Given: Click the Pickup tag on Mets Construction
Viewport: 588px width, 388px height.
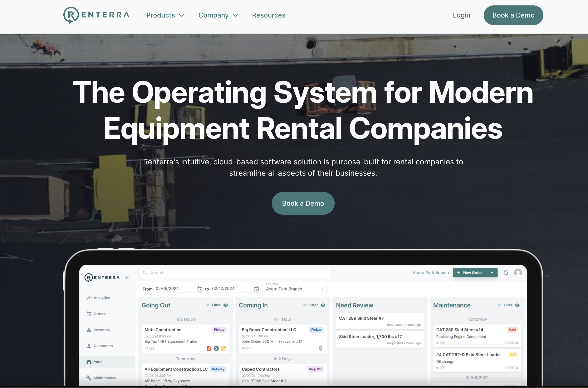Looking at the screenshot, I should pyautogui.click(x=219, y=330).
